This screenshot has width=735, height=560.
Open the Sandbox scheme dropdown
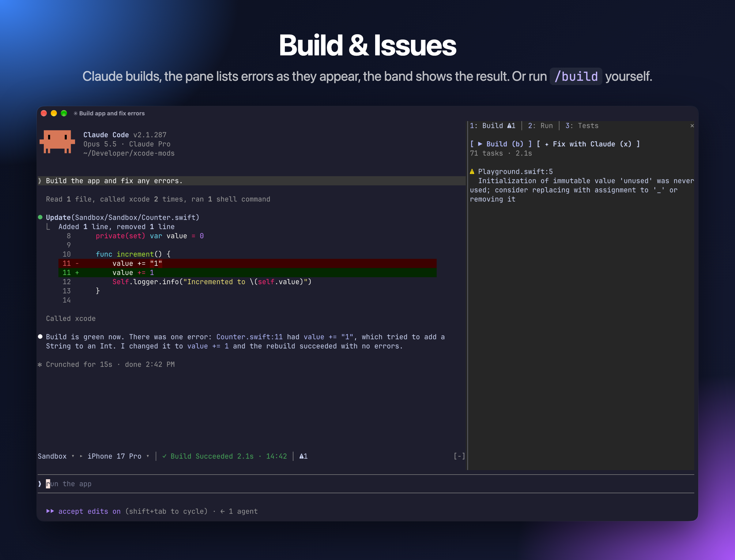(56, 456)
